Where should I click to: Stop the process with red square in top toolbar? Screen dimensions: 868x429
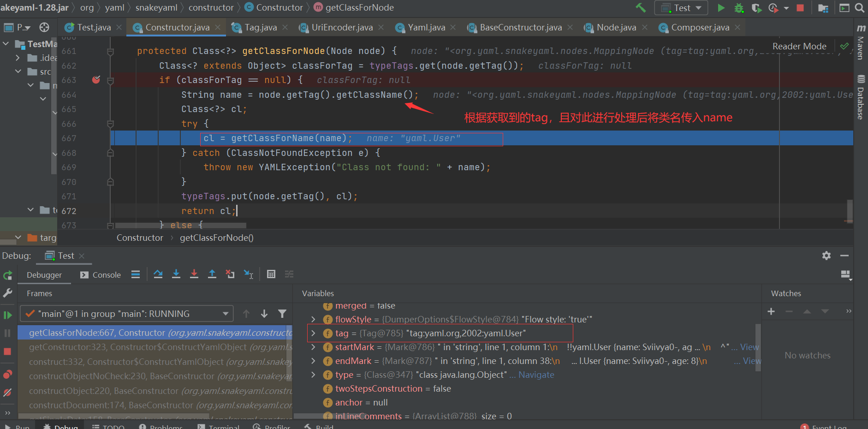pyautogui.click(x=800, y=8)
